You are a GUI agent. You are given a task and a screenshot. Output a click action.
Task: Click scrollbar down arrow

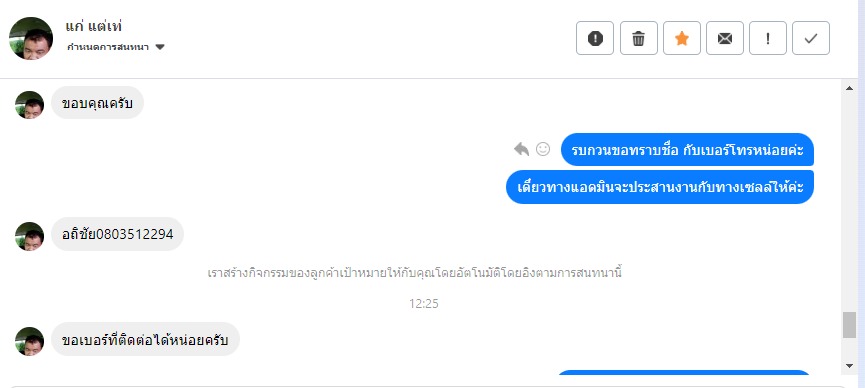pyautogui.click(x=849, y=365)
